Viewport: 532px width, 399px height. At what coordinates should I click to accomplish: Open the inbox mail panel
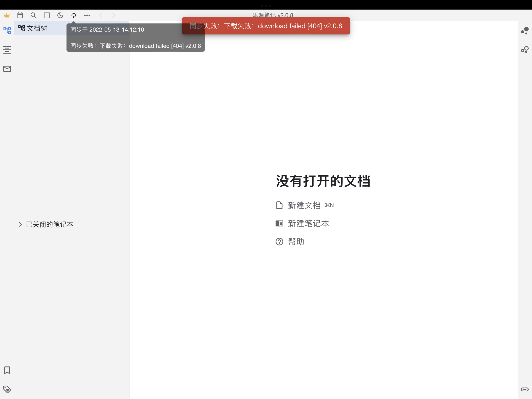point(7,69)
